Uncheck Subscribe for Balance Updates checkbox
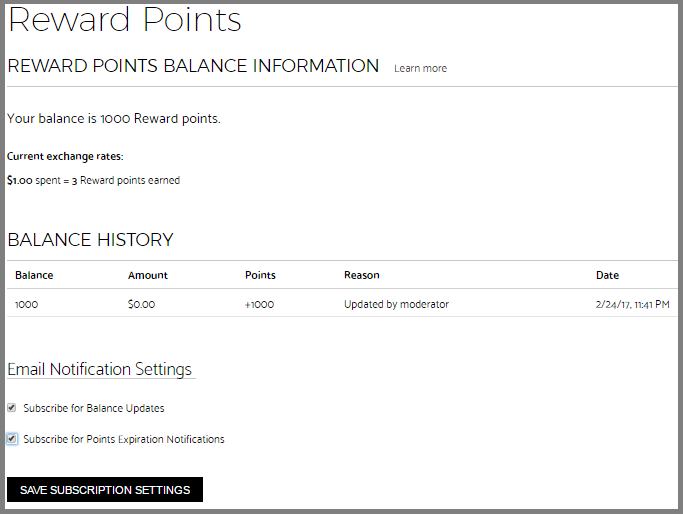 pos(12,408)
